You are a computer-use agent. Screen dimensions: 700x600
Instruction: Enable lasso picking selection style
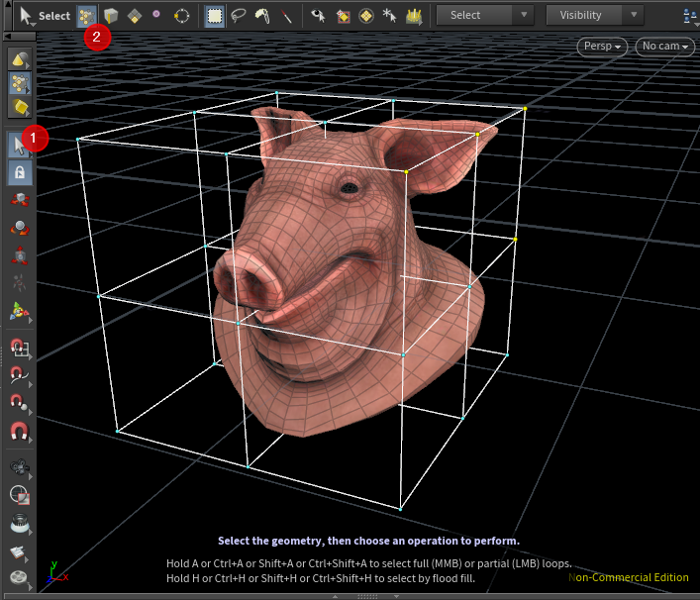tap(239, 16)
